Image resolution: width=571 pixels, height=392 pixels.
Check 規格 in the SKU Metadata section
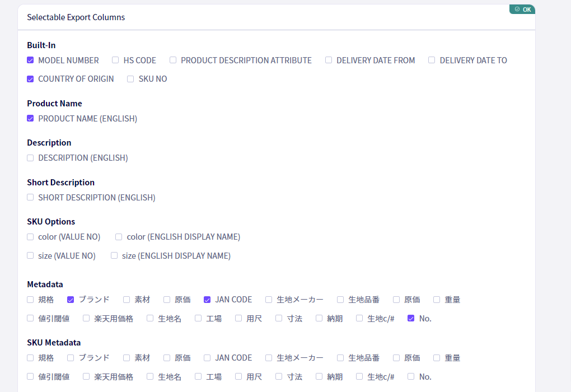click(30, 358)
